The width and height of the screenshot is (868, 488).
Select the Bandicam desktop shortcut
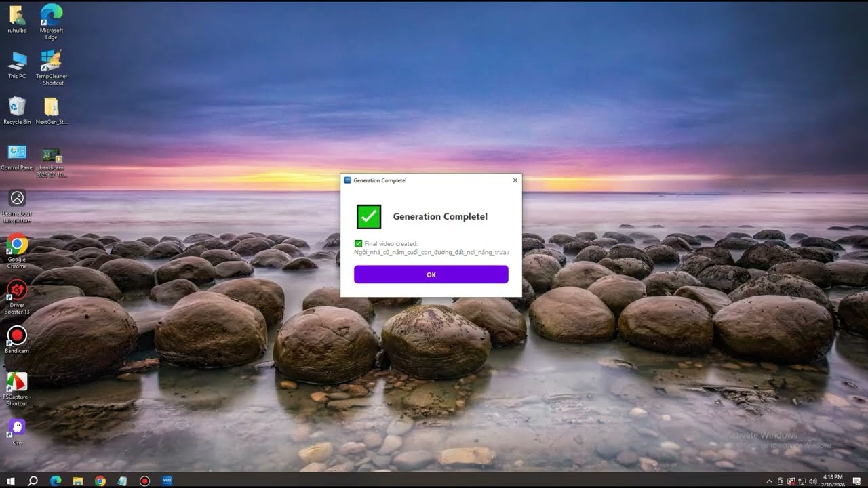17,340
